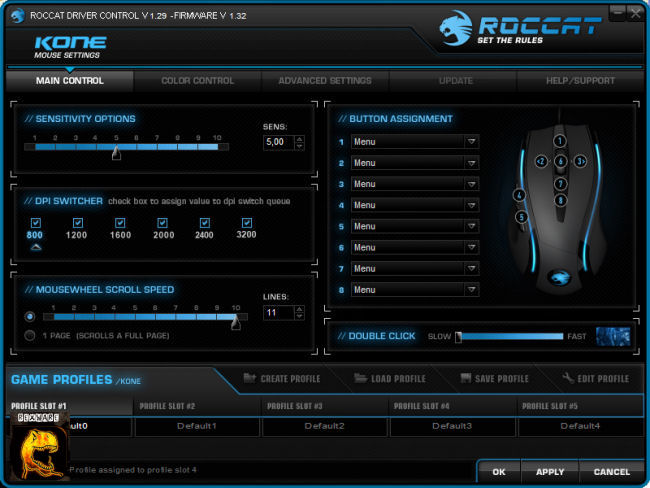Open button 7 assignment dropdown
The width and height of the screenshot is (650, 488).
point(471,269)
